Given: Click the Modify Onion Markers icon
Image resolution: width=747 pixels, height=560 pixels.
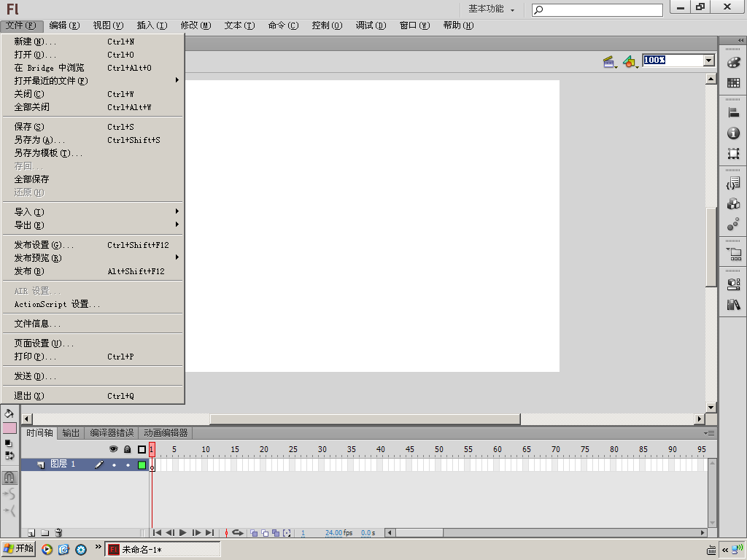Looking at the screenshot, I should tap(287, 533).
